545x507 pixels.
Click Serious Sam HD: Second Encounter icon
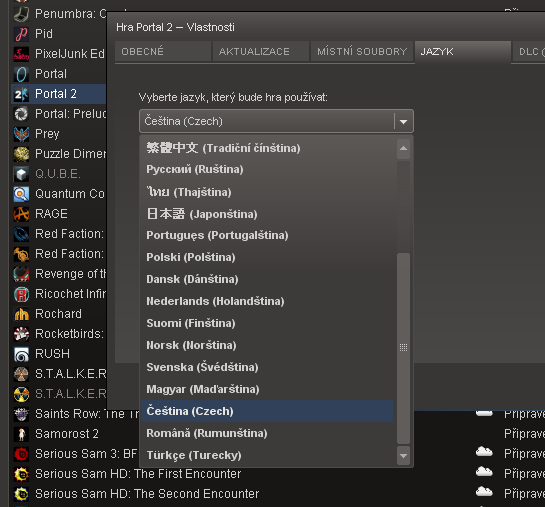tap(21, 494)
